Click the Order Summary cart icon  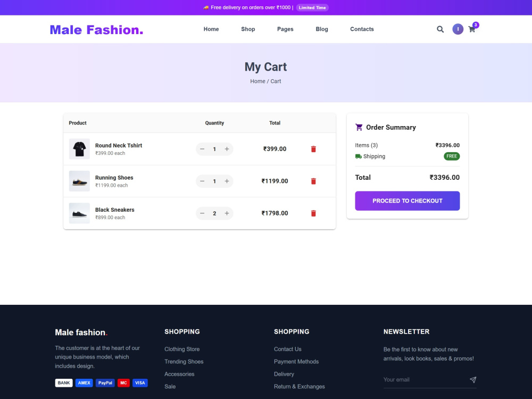point(359,127)
